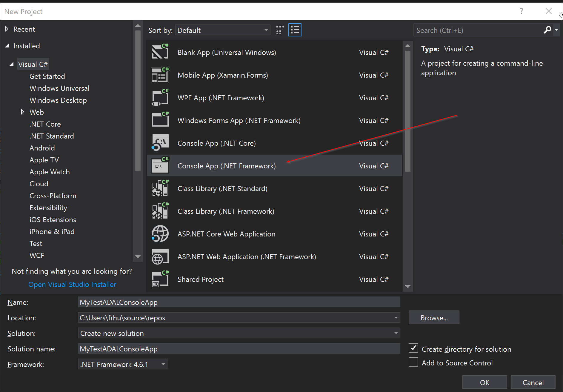This screenshot has width=563, height=392.
Task: Select the Get Started category
Action: click(x=47, y=76)
